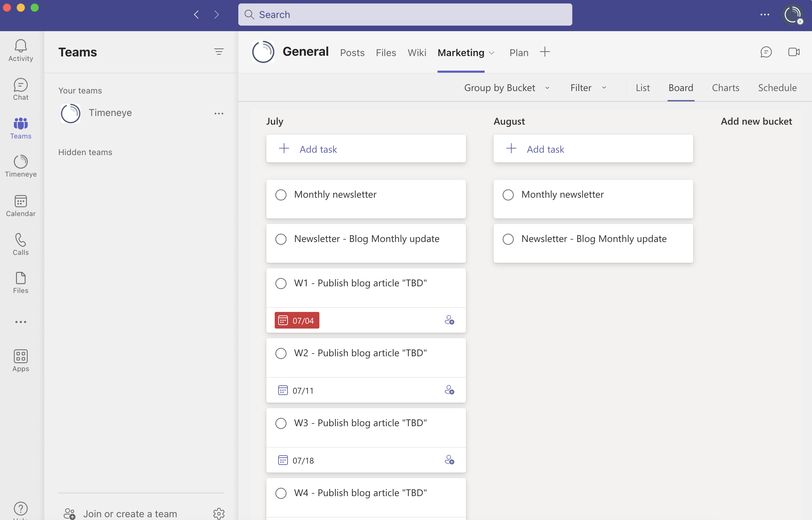Go back with the left arrow
The width and height of the screenshot is (812, 520).
(196, 15)
